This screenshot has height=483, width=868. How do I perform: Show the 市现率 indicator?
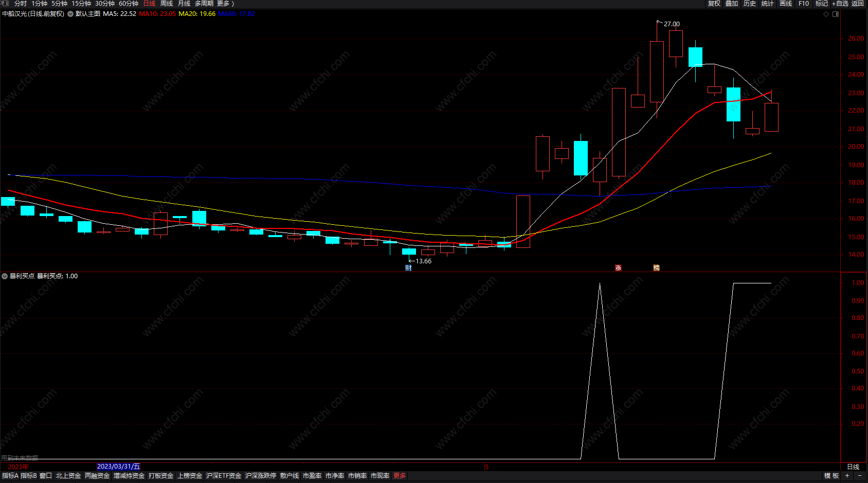point(380,476)
